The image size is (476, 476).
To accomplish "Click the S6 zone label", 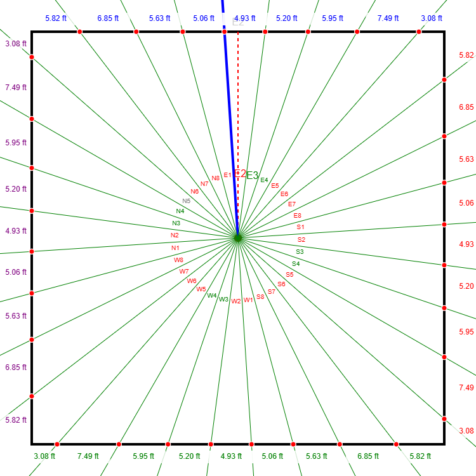I will 281,284.
